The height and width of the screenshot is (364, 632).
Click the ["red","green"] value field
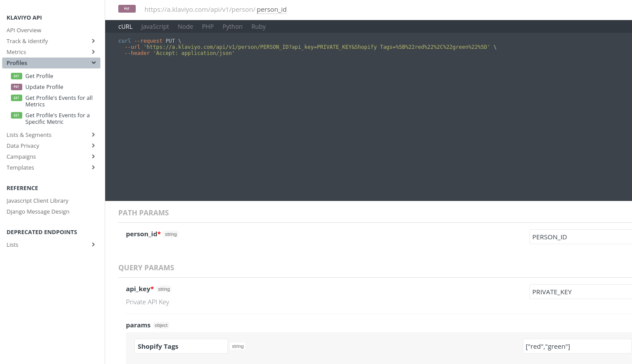click(577, 346)
